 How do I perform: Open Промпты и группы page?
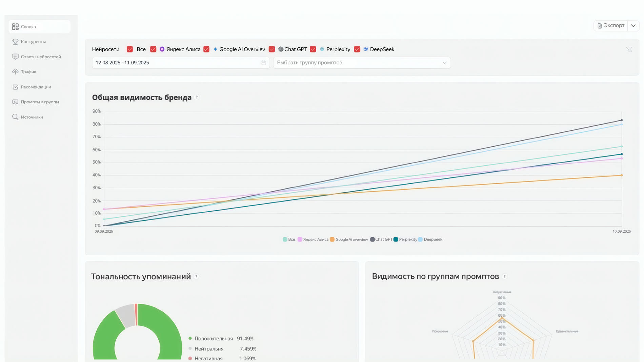40,102
